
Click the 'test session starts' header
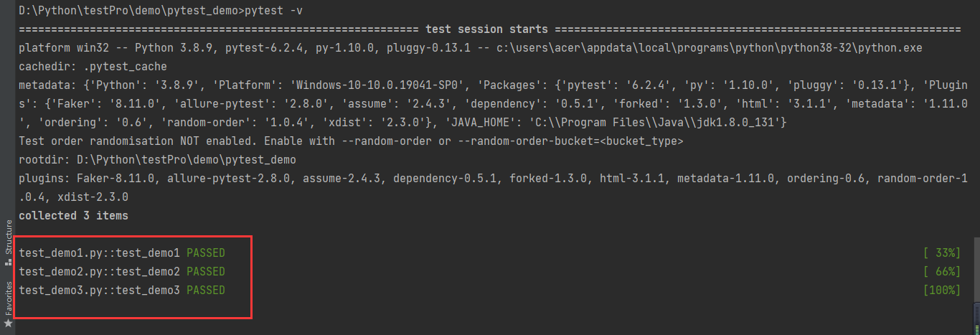487,29
